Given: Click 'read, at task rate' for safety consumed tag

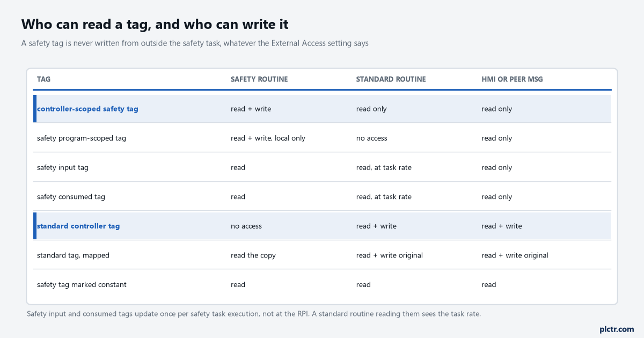Looking at the screenshot, I should click(x=384, y=197).
